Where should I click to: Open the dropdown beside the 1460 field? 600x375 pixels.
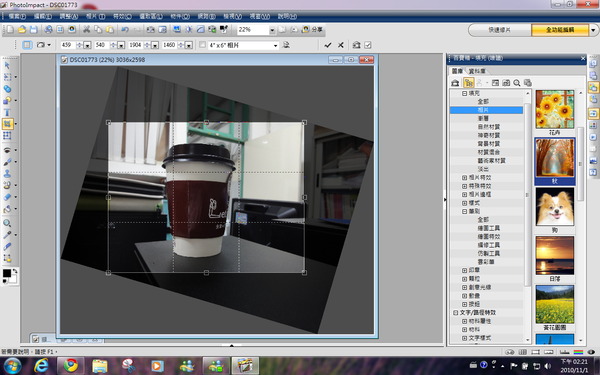pyautogui.click(x=189, y=46)
